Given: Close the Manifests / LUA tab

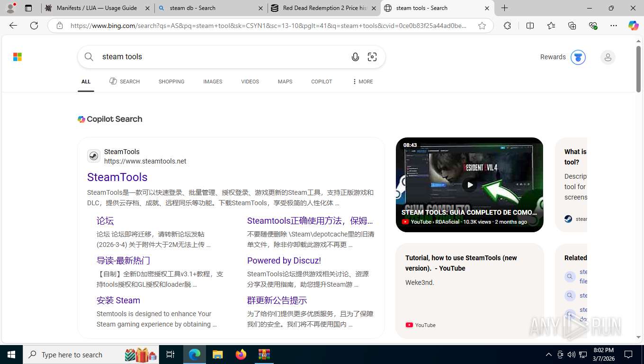Looking at the screenshot, I should pos(148,8).
